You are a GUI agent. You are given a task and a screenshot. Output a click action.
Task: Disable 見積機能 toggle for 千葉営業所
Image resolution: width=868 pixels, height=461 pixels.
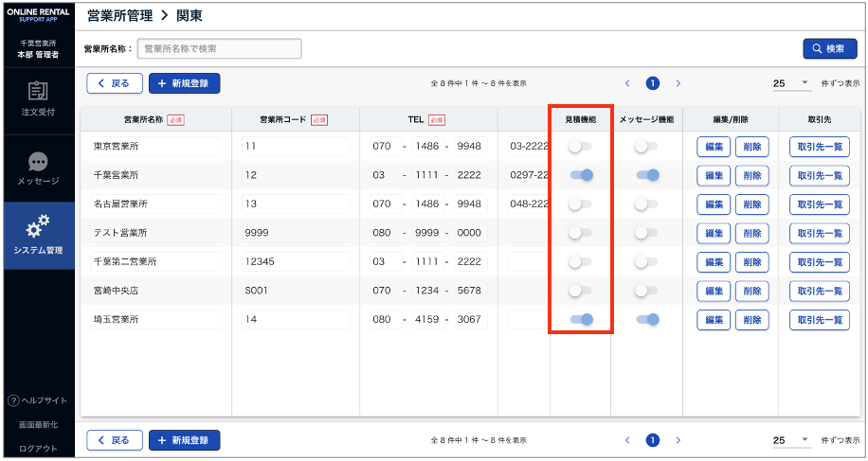coord(582,175)
